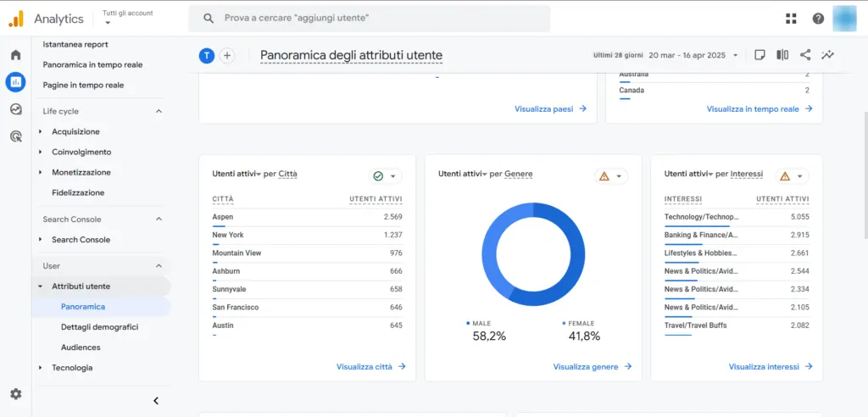This screenshot has height=417, width=868.
Task: Change Utenti attivi metric in Genere card
Action: pos(462,174)
